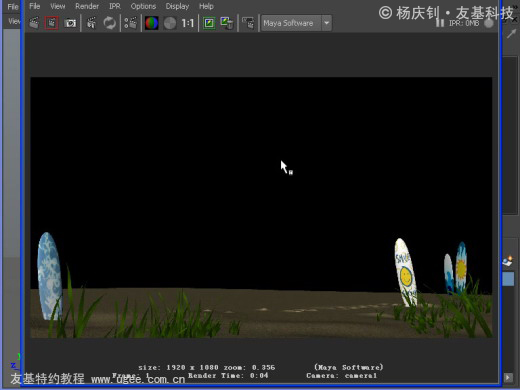
Task: Open the Render Settings icon
Action: tap(130, 23)
